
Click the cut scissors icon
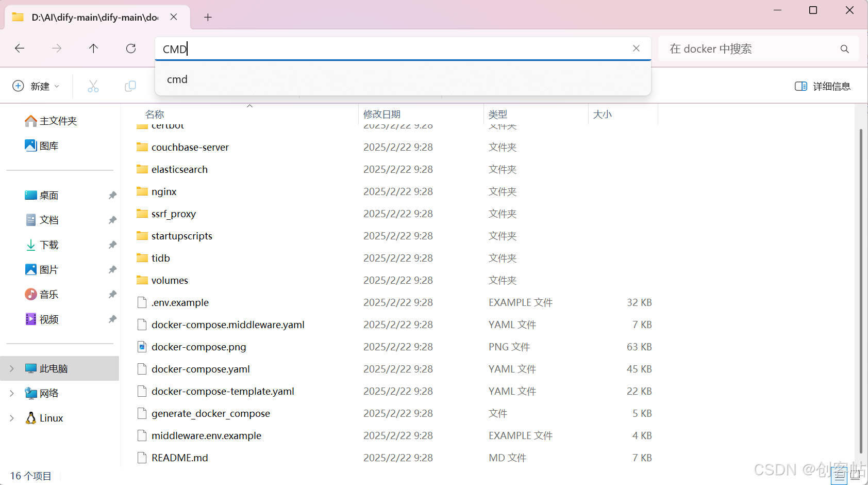pos(93,86)
